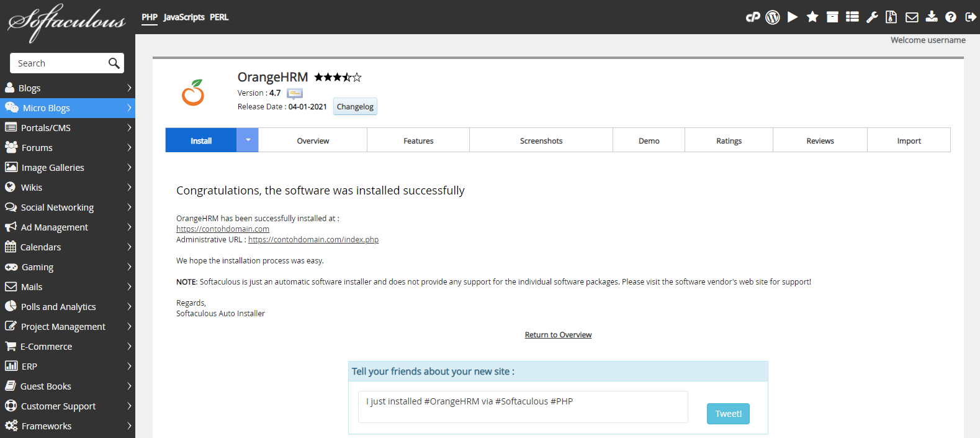Click the envelope email settings icon
The height and width of the screenshot is (438, 980).
(x=912, y=17)
